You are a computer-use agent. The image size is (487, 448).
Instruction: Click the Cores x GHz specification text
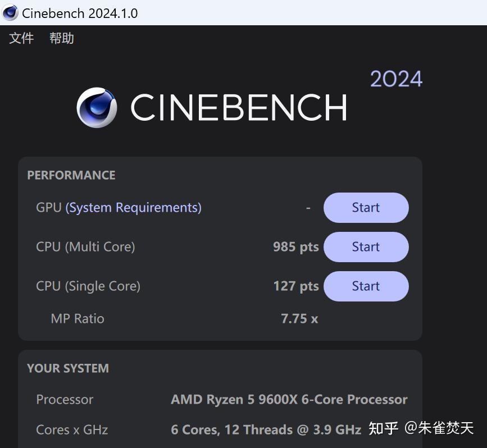click(x=72, y=429)
